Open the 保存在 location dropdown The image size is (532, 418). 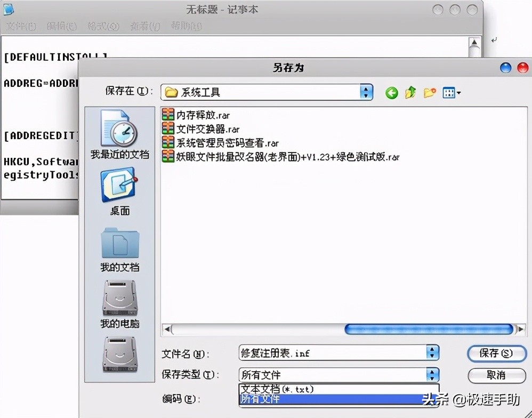tap(366, 92)
